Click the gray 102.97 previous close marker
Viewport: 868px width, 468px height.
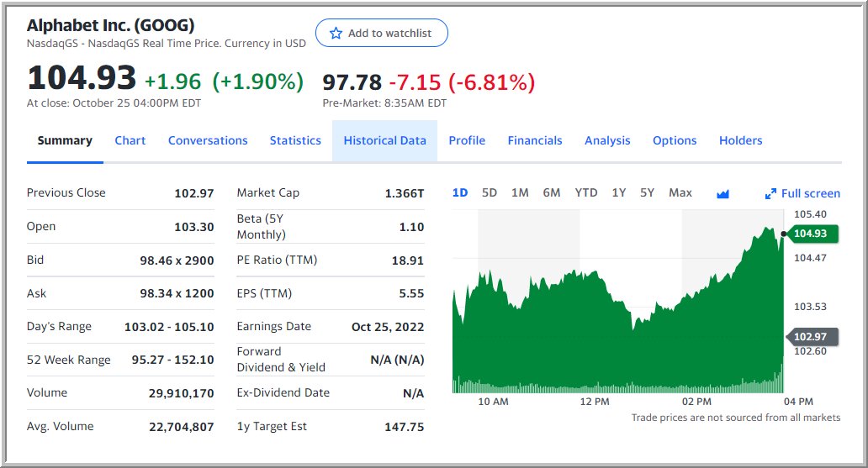812,336
